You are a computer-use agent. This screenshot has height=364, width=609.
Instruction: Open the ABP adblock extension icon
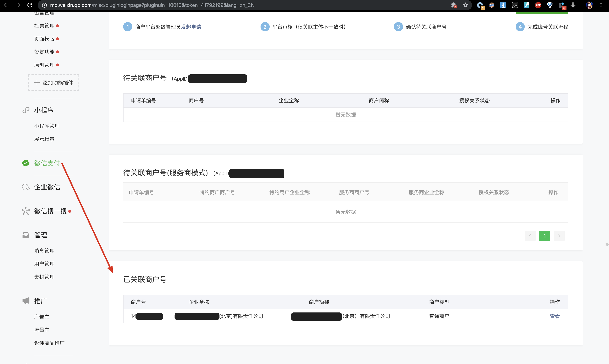pyautogui.click(x=538, y=5)
